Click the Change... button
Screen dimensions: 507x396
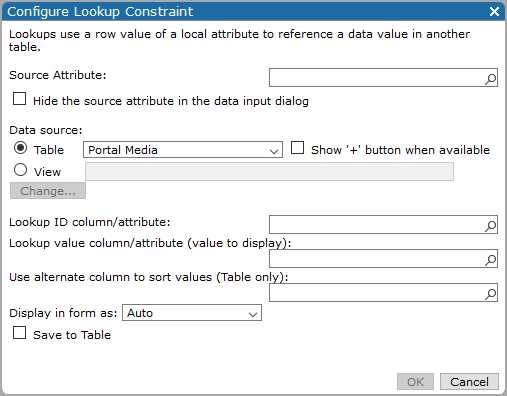click(48, 191)
